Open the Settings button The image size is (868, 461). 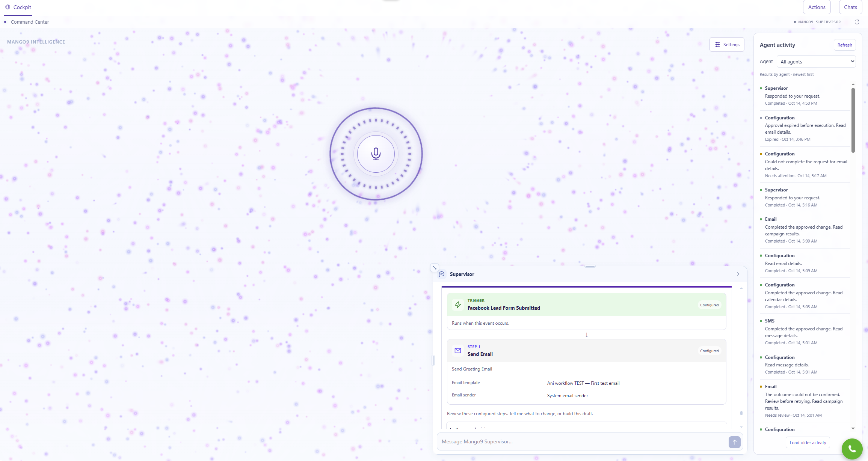727,45
